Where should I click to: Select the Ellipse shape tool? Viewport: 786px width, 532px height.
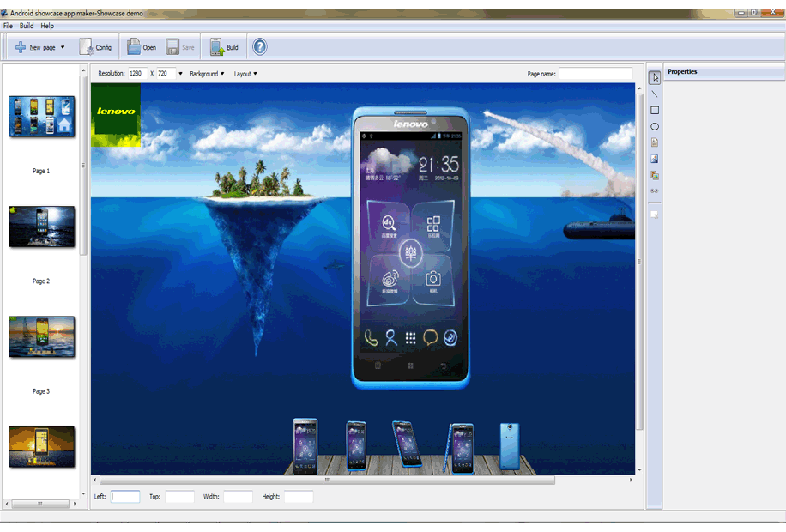tap(654, 125)
